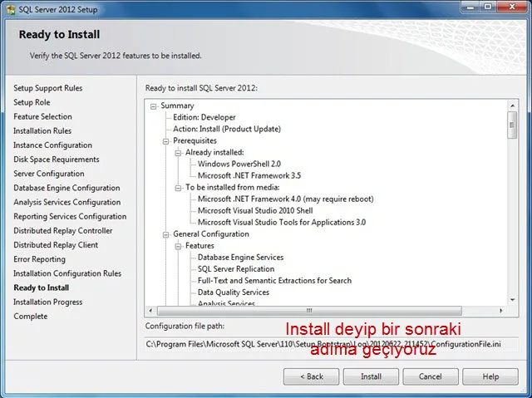Collapse the To be installed from media node
This screenshot has height=398, width=532.
[178, 188]
